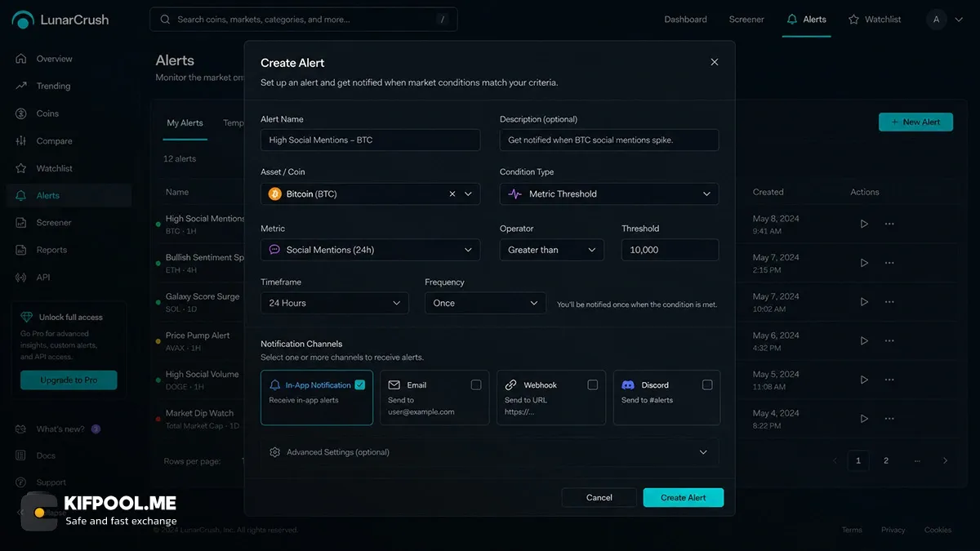
Task: Click the Upgrade to Pro button
Action: click(69, 380)
